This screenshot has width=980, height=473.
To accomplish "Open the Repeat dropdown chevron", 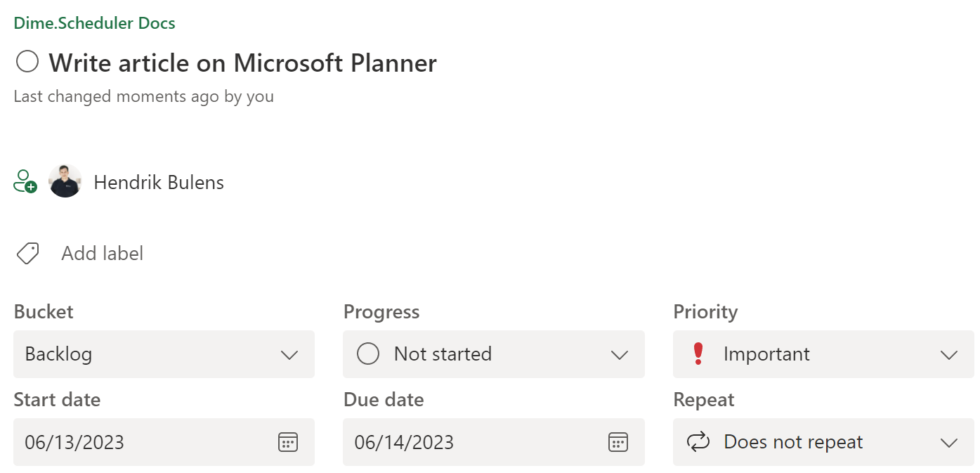I will pos(948,442).
